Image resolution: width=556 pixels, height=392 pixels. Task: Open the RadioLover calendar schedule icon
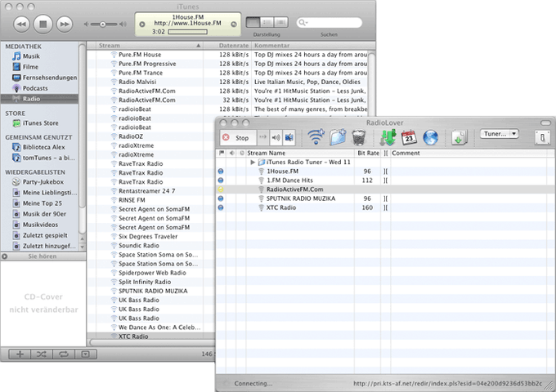point(409,137)
